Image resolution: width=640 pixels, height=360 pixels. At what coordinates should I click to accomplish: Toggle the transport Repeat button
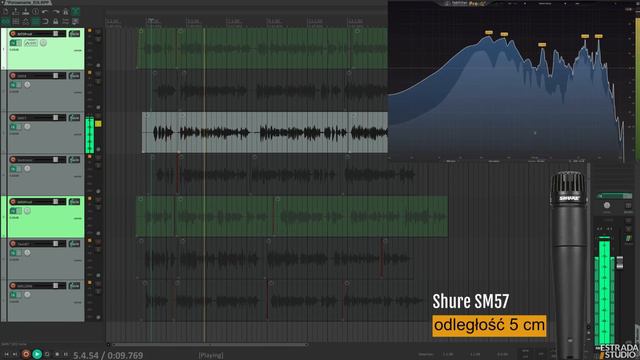pyautogui.click(x=47, y=354)
